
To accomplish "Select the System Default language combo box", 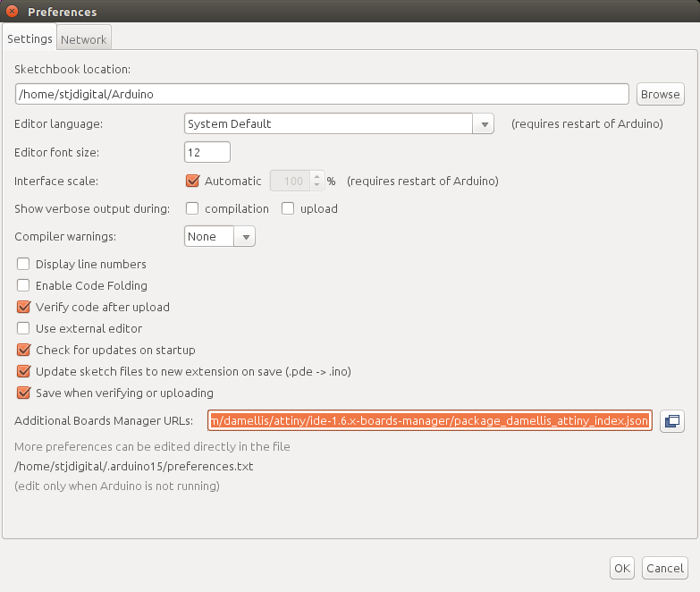I will click(x=339, y=123).
